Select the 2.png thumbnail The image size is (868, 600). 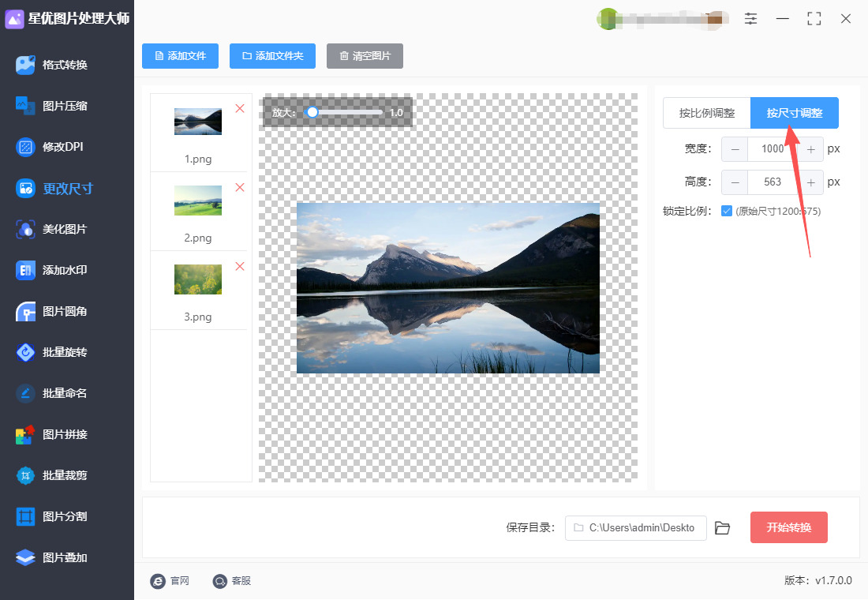[x=198, y=201]
